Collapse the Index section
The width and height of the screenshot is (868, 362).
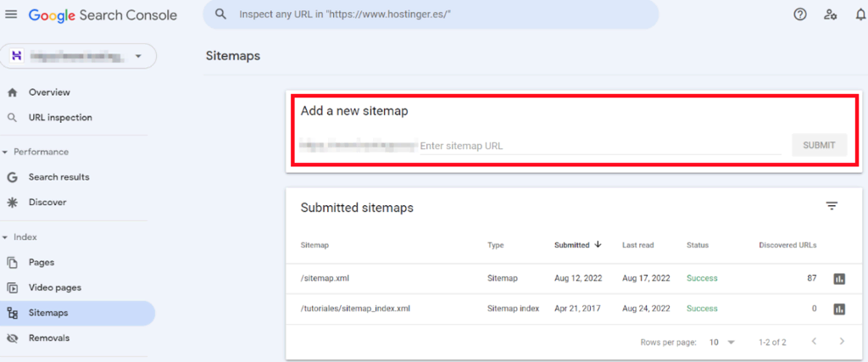pos(6,237)
